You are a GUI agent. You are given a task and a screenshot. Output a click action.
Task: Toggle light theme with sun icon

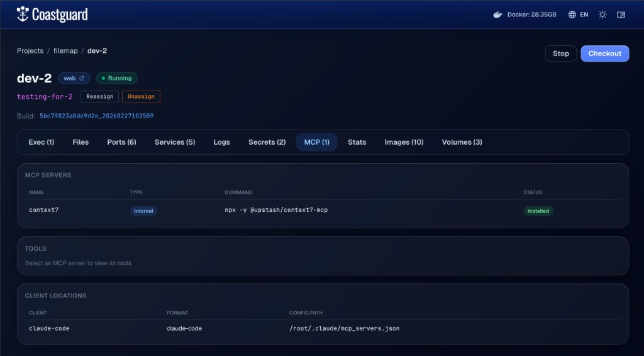coord(602,15)
